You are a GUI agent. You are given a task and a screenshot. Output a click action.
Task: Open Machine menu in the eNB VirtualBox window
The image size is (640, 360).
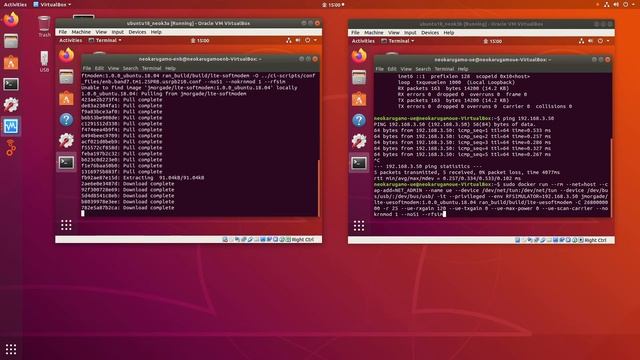[x=81, y=32]
